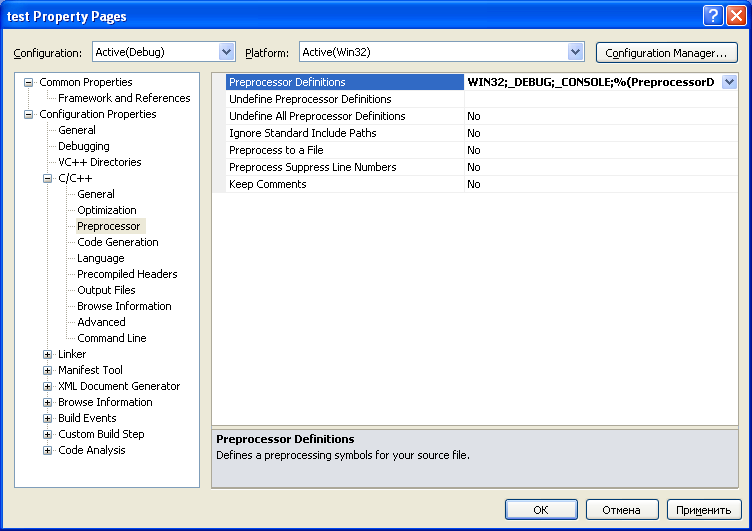Image resolution: width=752 pixels, height=531 pixels.
Task: Select the Optimization page
Action: (106, 210)
